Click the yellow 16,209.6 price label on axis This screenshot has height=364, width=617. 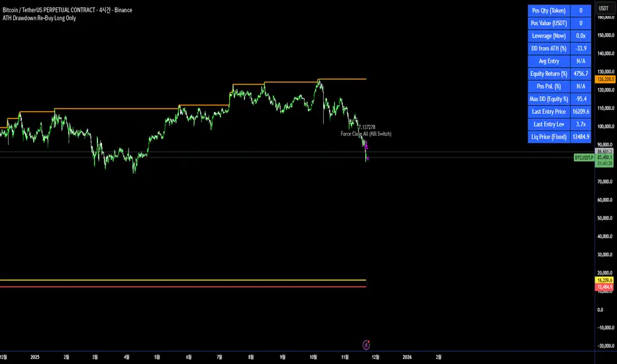pos(604,280)
